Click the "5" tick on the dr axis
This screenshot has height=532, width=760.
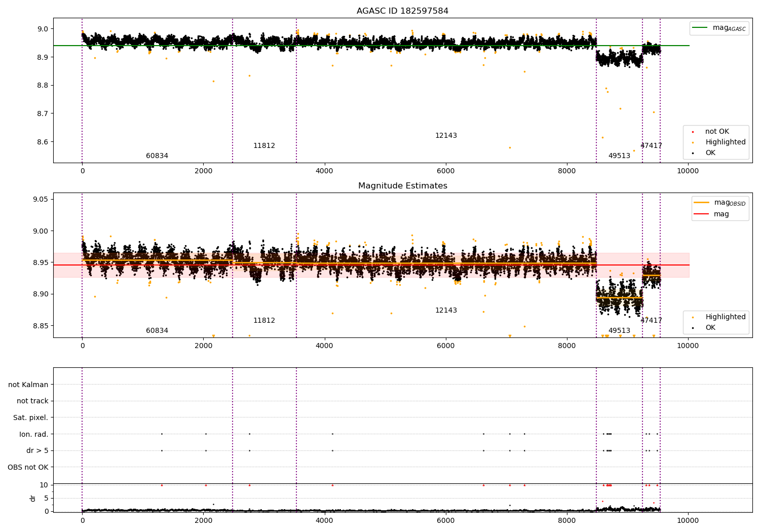(x=46, y=499)
